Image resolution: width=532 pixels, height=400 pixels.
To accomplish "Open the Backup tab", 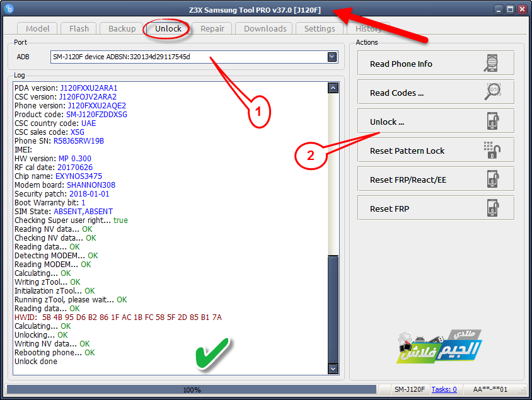I will point(122,28).
